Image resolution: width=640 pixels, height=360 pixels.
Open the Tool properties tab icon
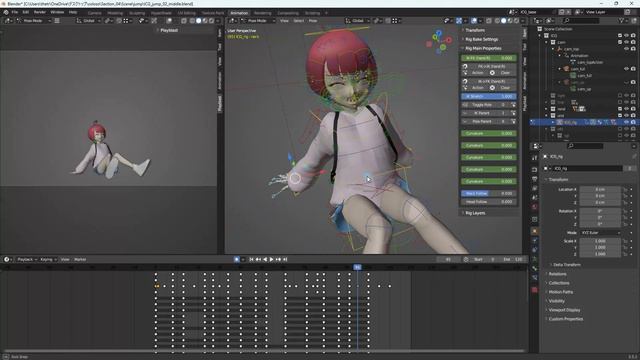coord(535,158)
